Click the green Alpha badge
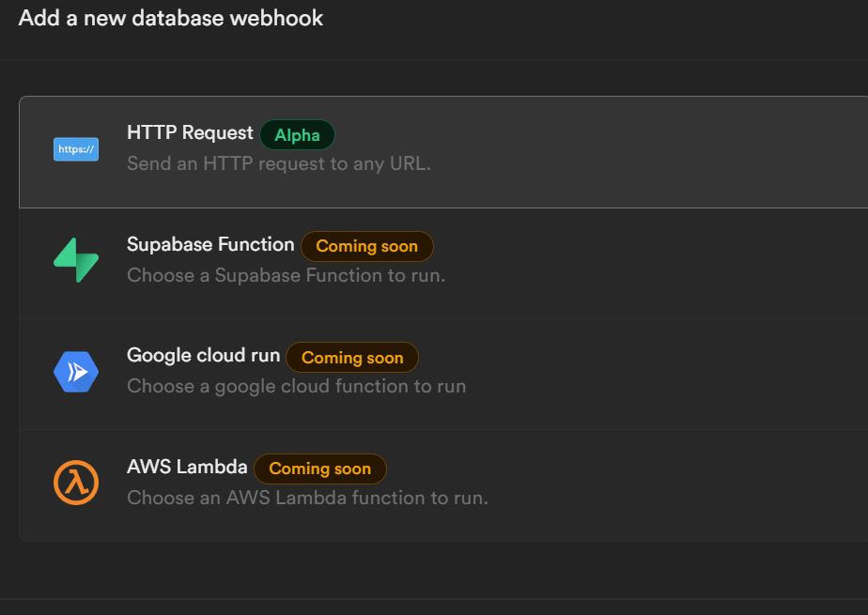The width and height of the screenshot is (868, 615). tap(297, 135)
